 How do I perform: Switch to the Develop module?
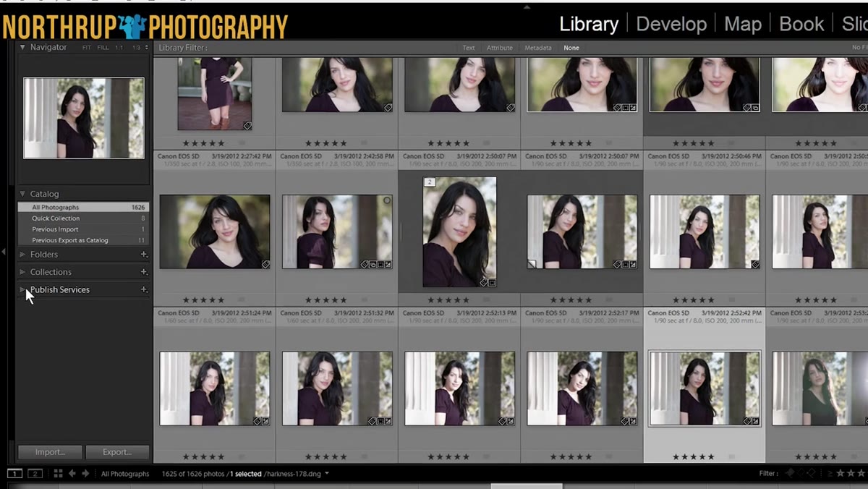click(x=671, y=24)
